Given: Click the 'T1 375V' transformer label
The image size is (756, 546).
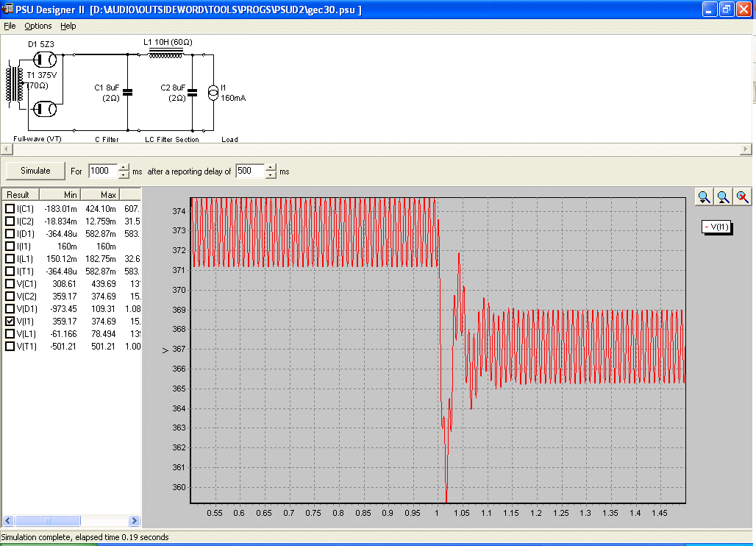Looking at the screenshot, I should [x=41, y=75].
